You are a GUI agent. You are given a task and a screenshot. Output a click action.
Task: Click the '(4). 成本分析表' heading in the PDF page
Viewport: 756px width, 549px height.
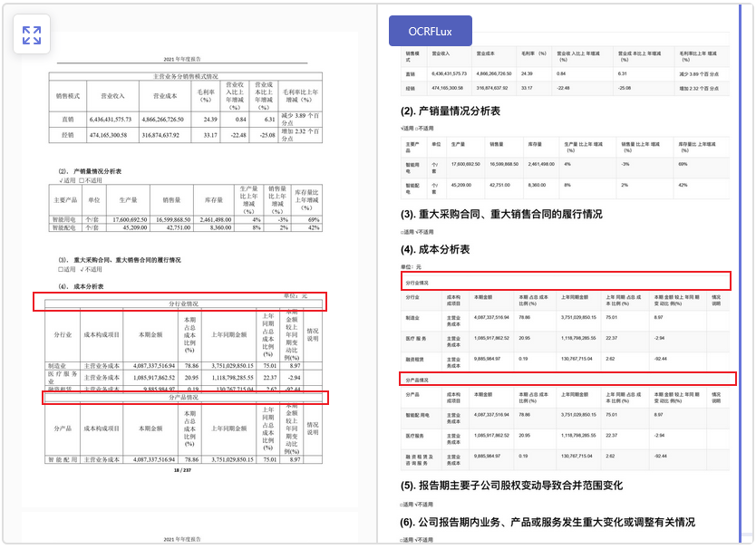[x=81, y=286]
